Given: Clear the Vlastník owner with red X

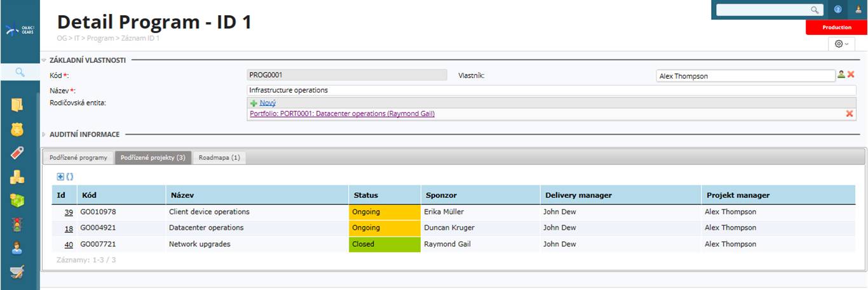Looking at the screenshot, I should (x=851, y=75).
